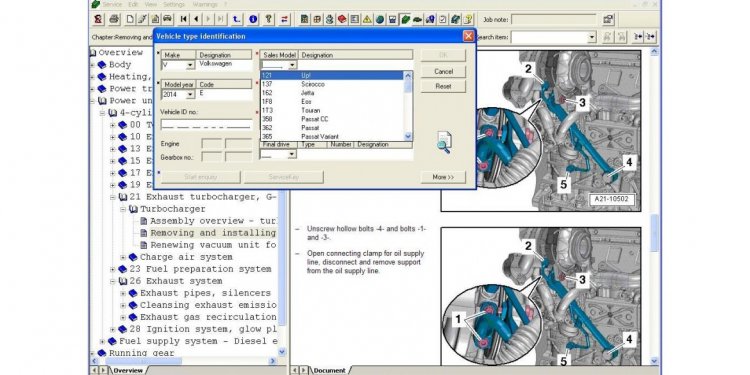Open the Warnings menu
This screenshot has width=750, height=375.
[205, 4]
